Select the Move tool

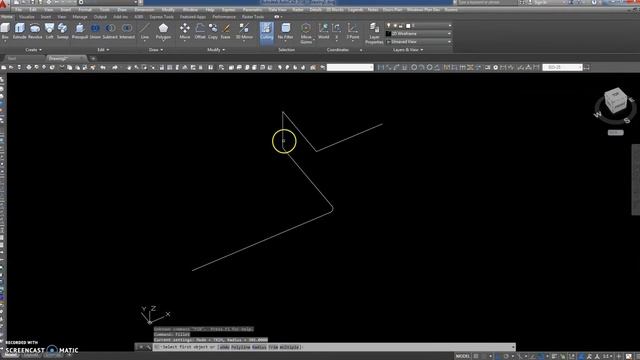coord(185,31)
